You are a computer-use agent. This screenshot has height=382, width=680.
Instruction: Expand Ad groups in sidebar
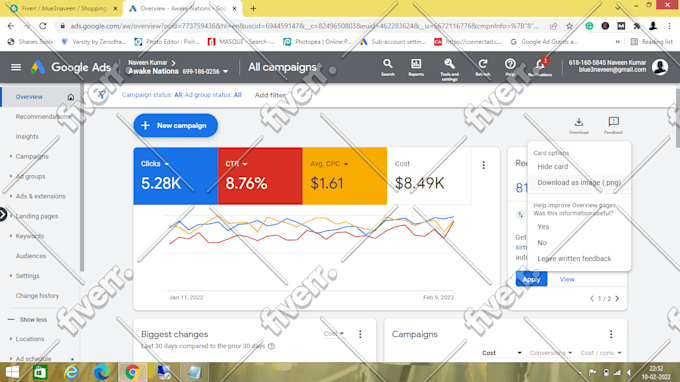point(11,176)
